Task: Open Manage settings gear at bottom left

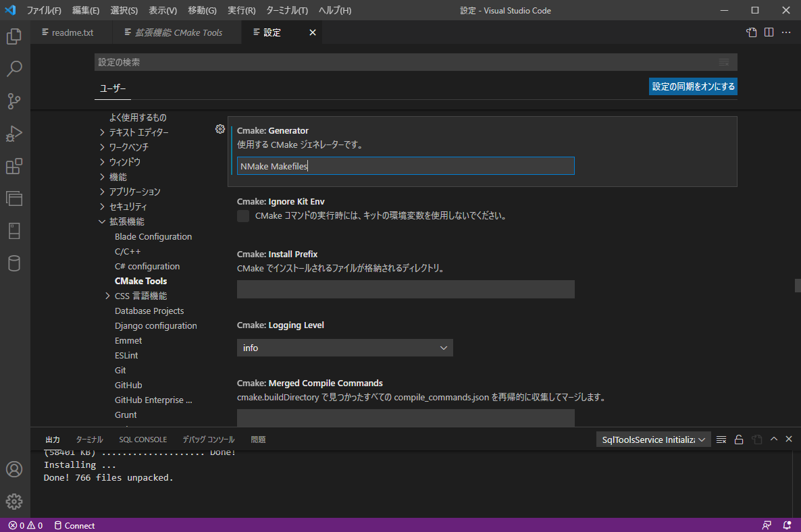Action: [15, 502]
